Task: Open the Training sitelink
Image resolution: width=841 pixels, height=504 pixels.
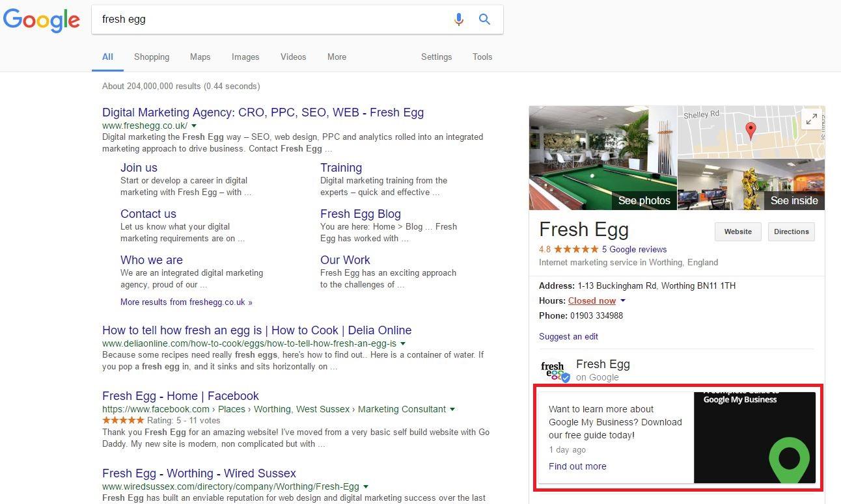Action: point(341,168)
